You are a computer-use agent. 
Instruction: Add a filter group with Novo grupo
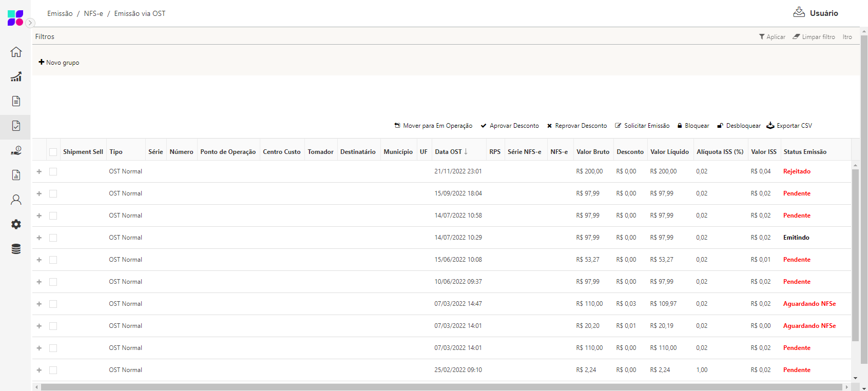(x=59, y=63)
